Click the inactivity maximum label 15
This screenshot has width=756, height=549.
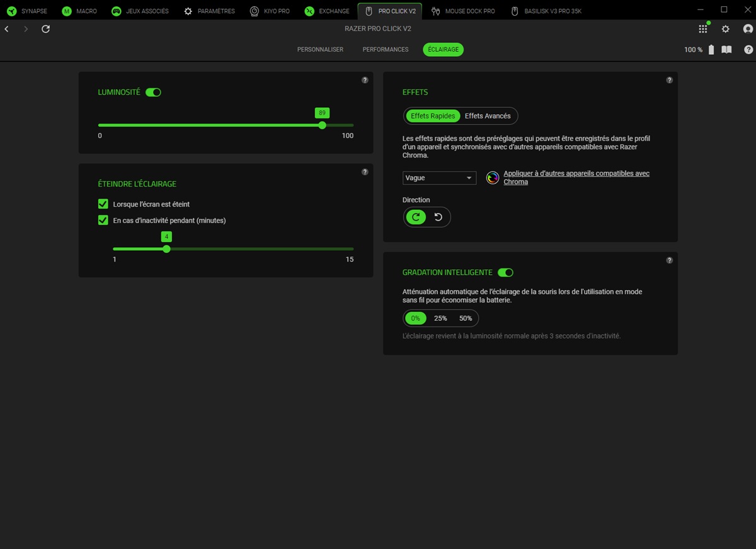click(350, 259)
